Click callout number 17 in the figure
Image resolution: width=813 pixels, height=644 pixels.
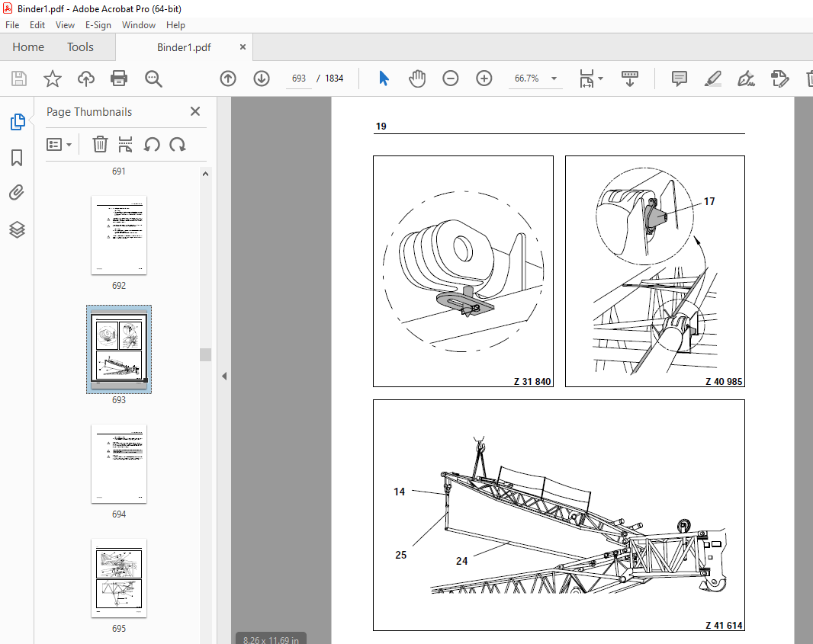[709, 201]
